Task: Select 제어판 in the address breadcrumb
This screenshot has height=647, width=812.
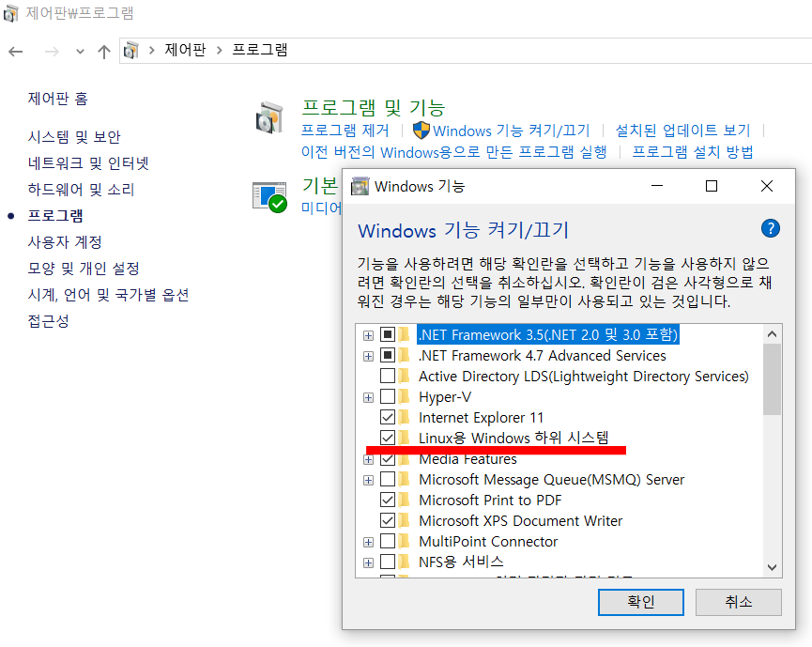Action: click(x=185, y=50)
